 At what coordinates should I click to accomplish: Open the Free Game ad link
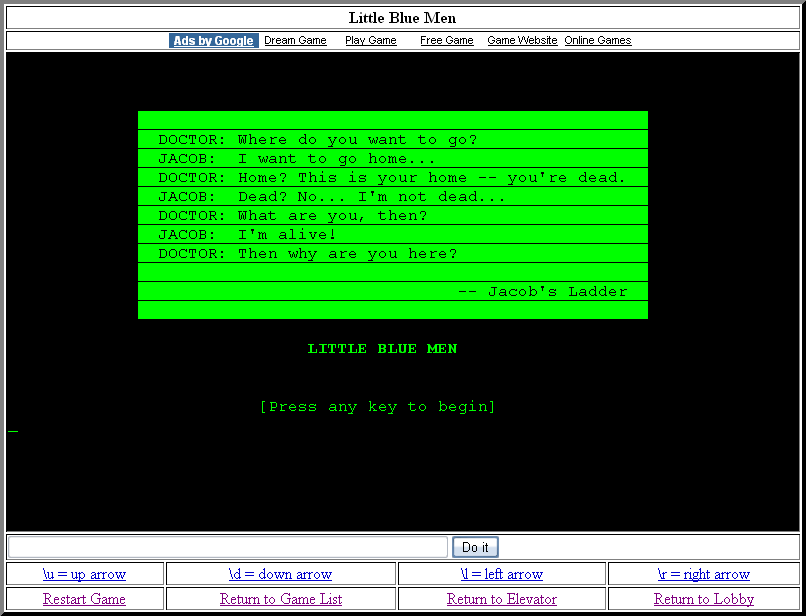446,41
